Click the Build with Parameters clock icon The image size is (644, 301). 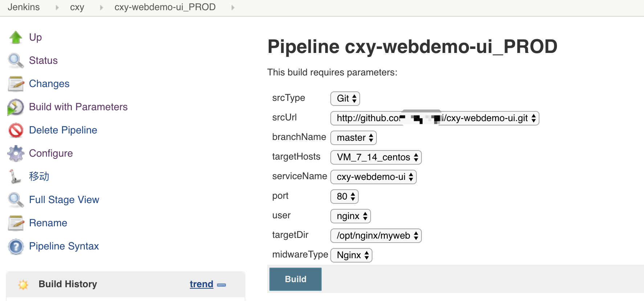[x=16, y=107]
